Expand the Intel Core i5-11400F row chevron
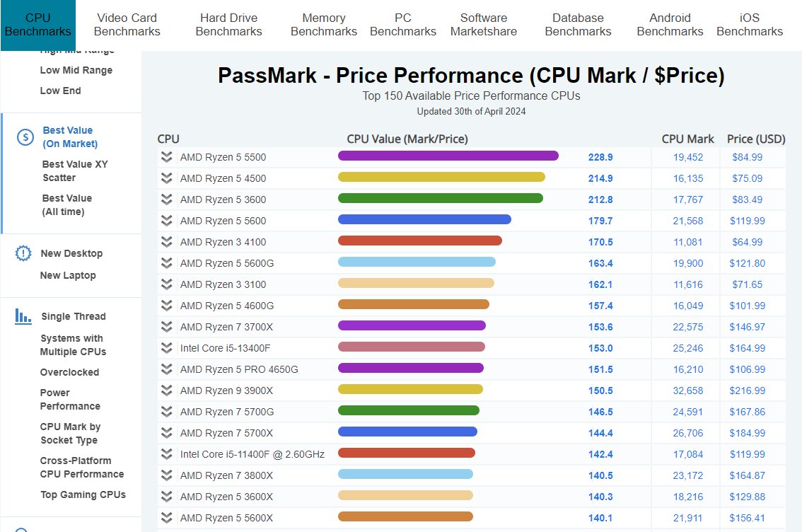 click(x=166, y=454)
